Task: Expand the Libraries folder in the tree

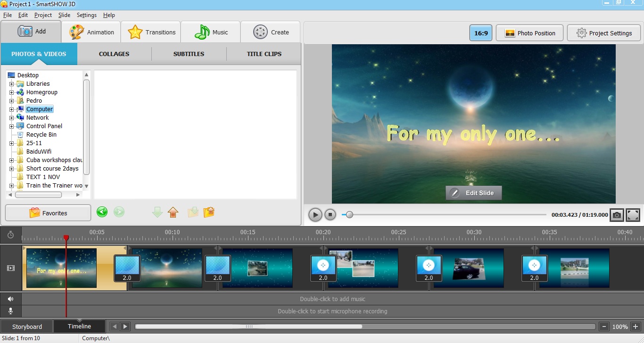Action: click(11, 83)
